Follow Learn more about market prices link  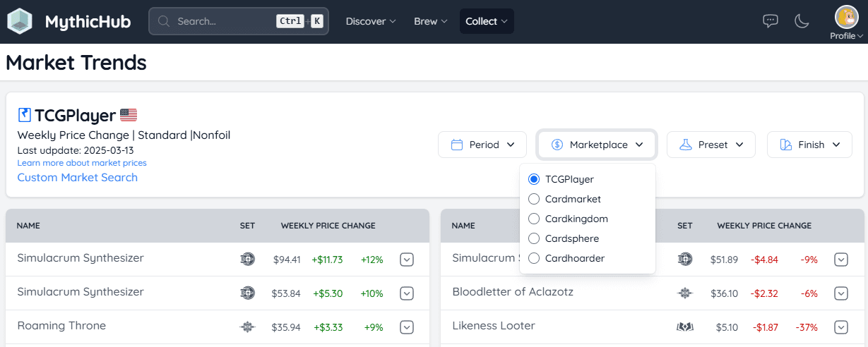(82, 163)
